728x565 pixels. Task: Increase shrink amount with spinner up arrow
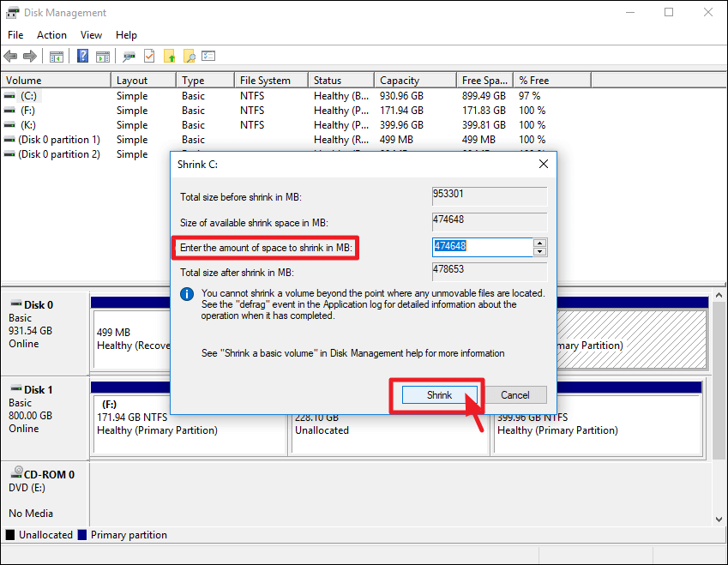[539, 243]
